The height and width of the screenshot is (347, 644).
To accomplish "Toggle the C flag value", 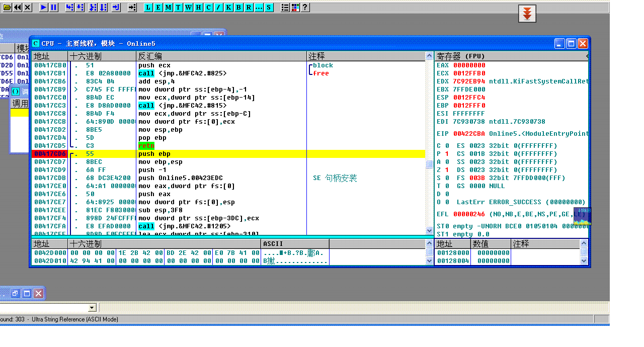I will click(447, 146).
